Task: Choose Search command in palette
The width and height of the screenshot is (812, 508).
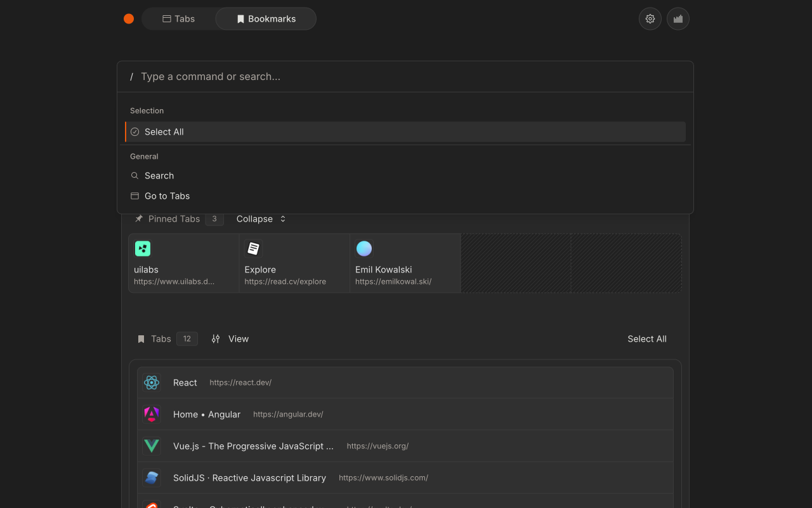Action: 405,176
